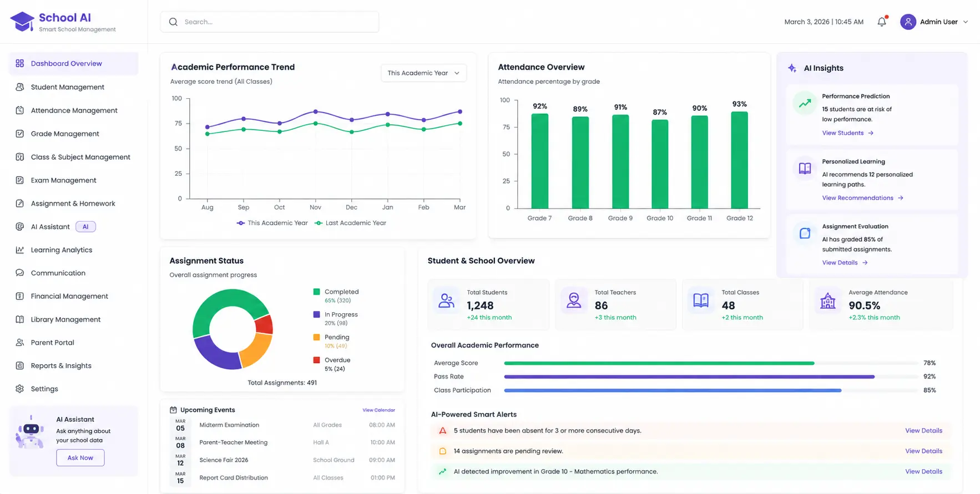Screen dimensions: 980x494
Task: Click the Average Attendance building icon
Action: (x=828, y=301)
